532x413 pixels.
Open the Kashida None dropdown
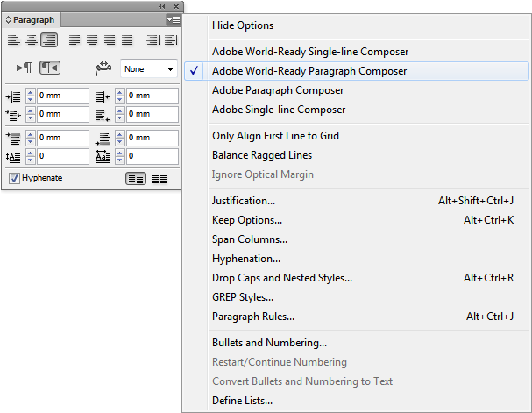click(149, 68)
